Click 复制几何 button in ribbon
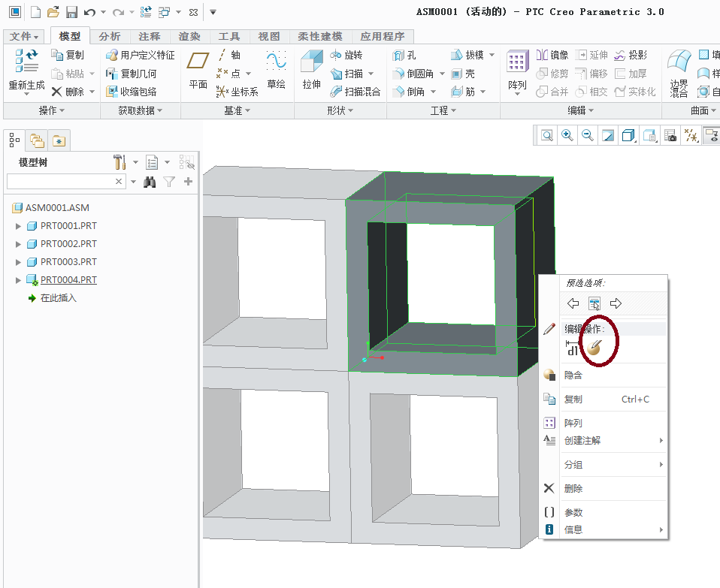Viewport: 720px width, 588px height. tap(132, 74)
